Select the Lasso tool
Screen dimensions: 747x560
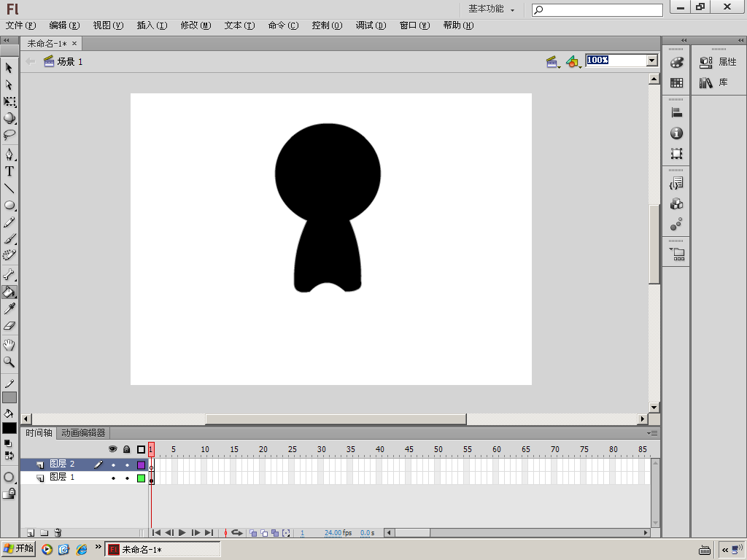point(9,135)
